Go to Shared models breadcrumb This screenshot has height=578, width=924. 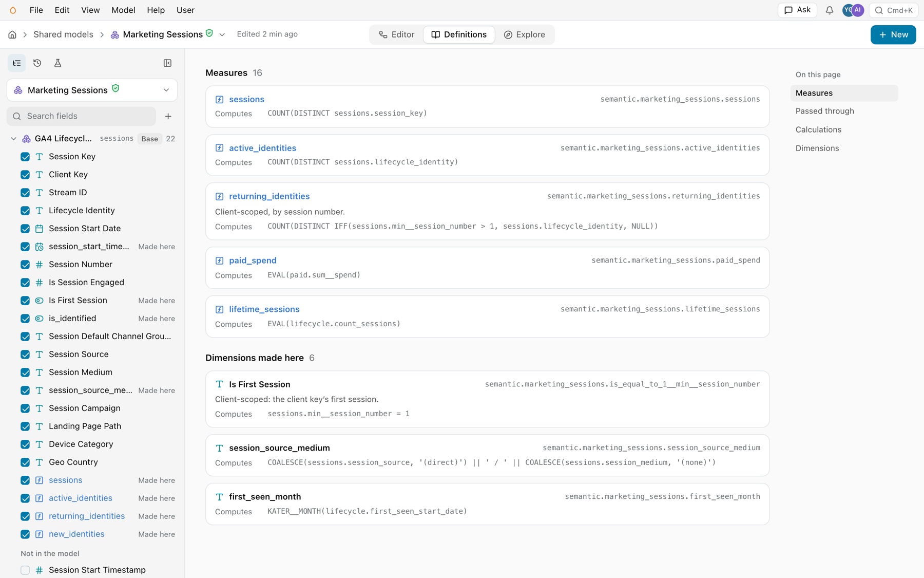(63, 34)
